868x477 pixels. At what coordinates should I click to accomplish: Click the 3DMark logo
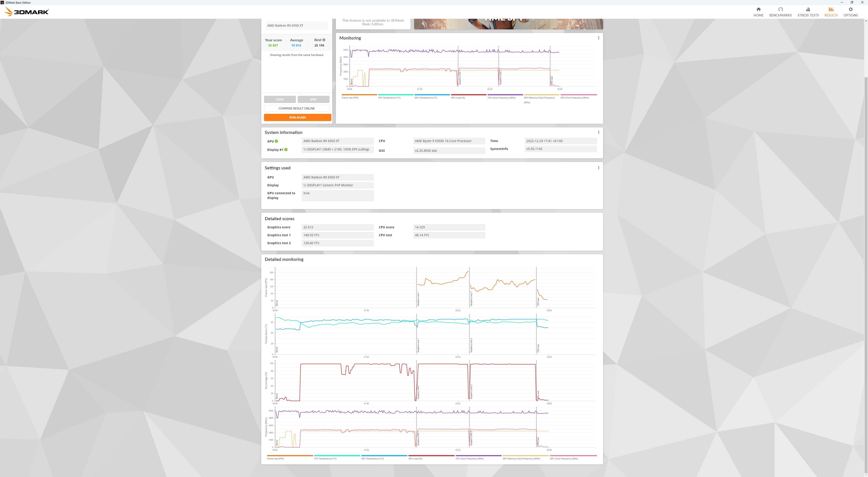pyautogui.click(x=26, y=12)
